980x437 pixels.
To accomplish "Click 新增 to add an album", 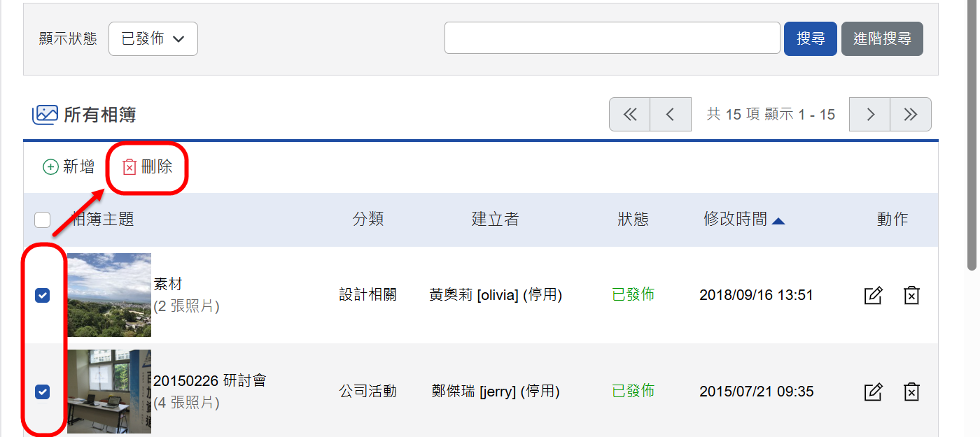I will point(69,166).
